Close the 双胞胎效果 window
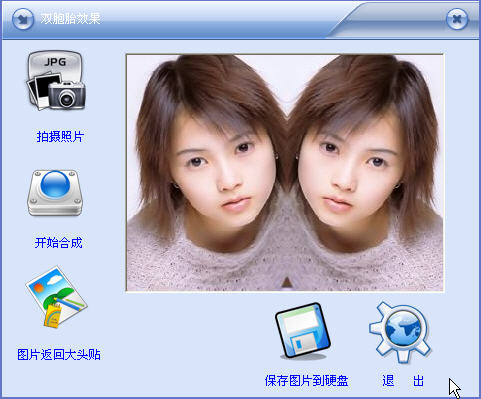This screenshot has height=399, width=481. pyautogui.click(x=457, y=19)
